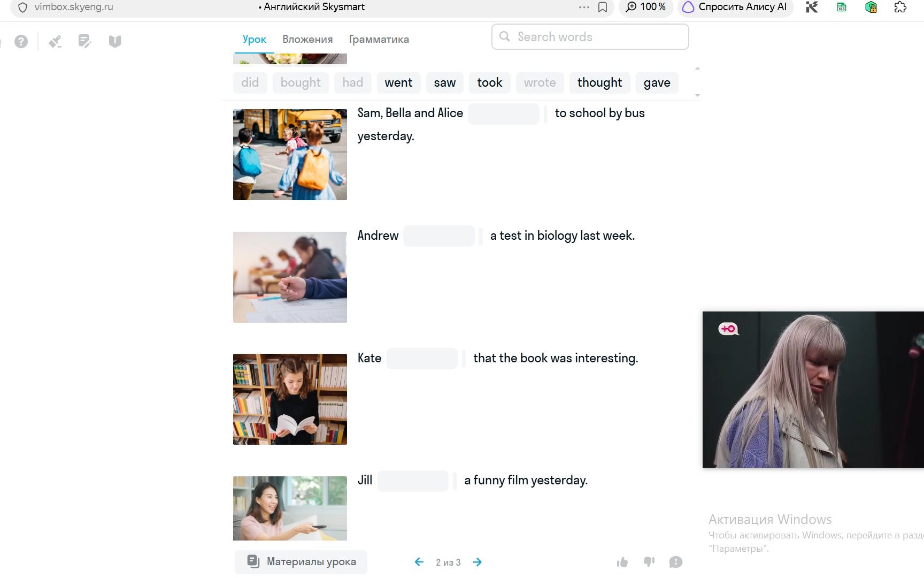Click the used word chip 'had'

click(x=353, y=82)
